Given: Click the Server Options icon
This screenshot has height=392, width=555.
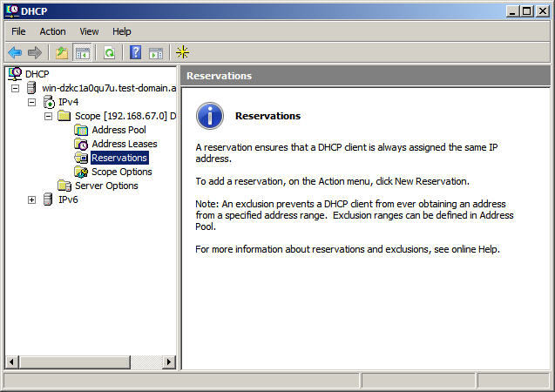Looking at the screenshot, I should coord(64,186).
